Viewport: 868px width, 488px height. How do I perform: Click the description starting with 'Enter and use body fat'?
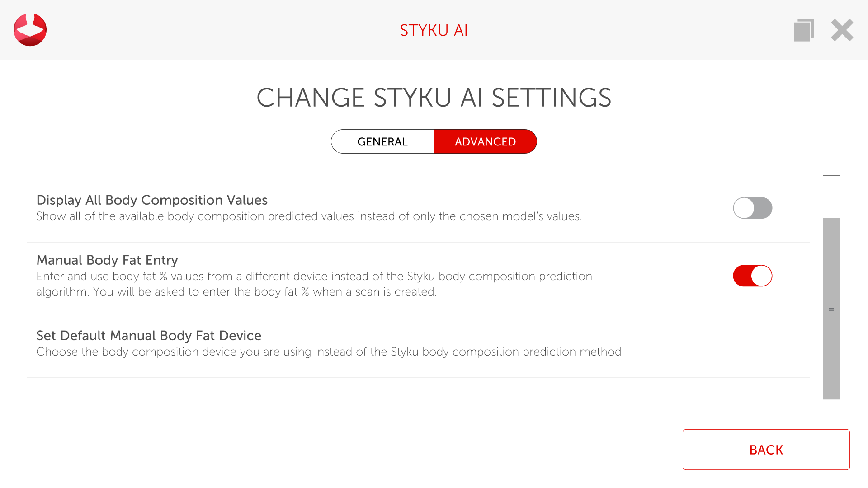point(314,284)
